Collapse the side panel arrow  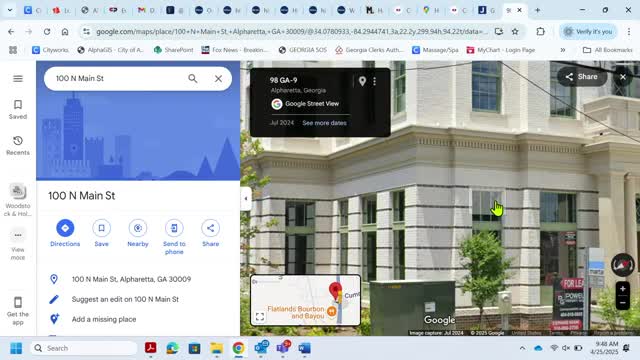tap(246, 199)
